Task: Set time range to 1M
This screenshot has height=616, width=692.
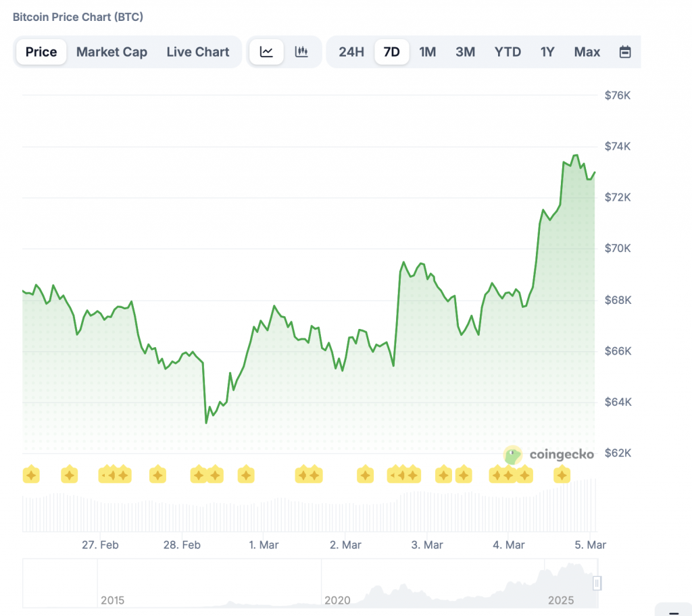Action: click(428, 52)
